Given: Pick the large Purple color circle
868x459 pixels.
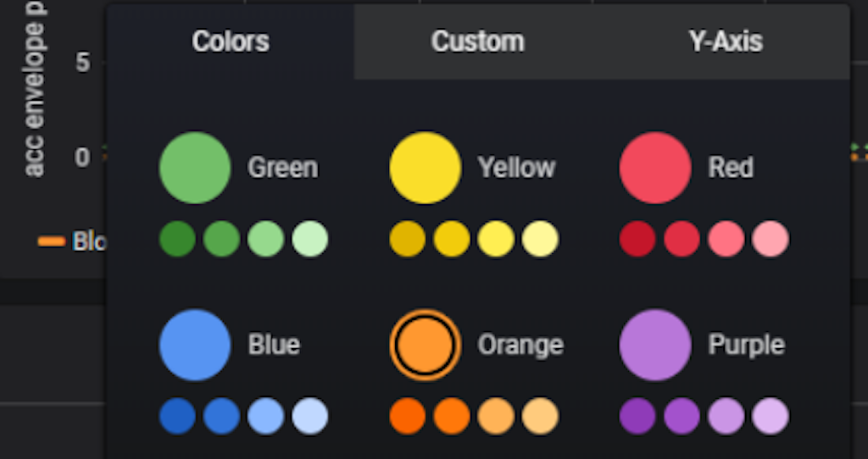Looking at the screenshot, I should click(655, 345).
